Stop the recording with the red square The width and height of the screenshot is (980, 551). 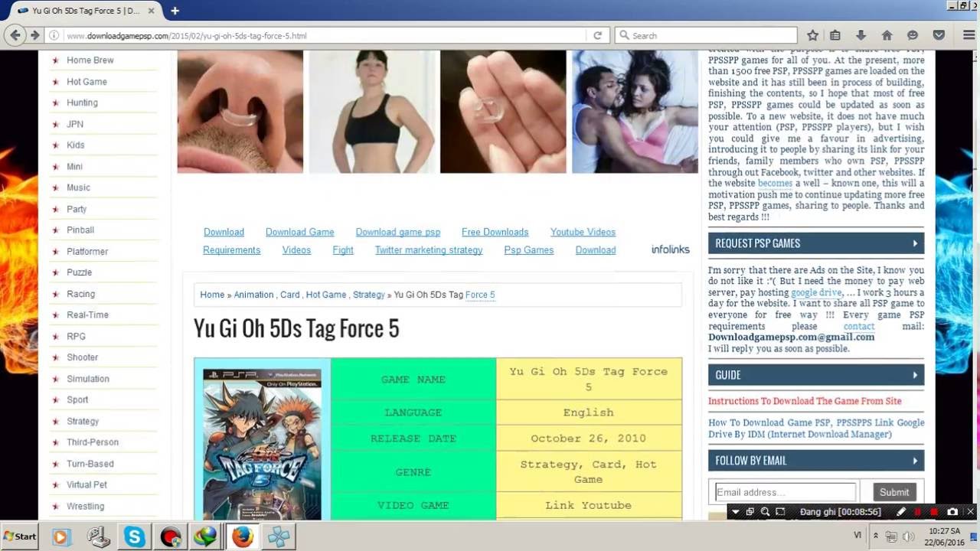(x=934, y=511)
